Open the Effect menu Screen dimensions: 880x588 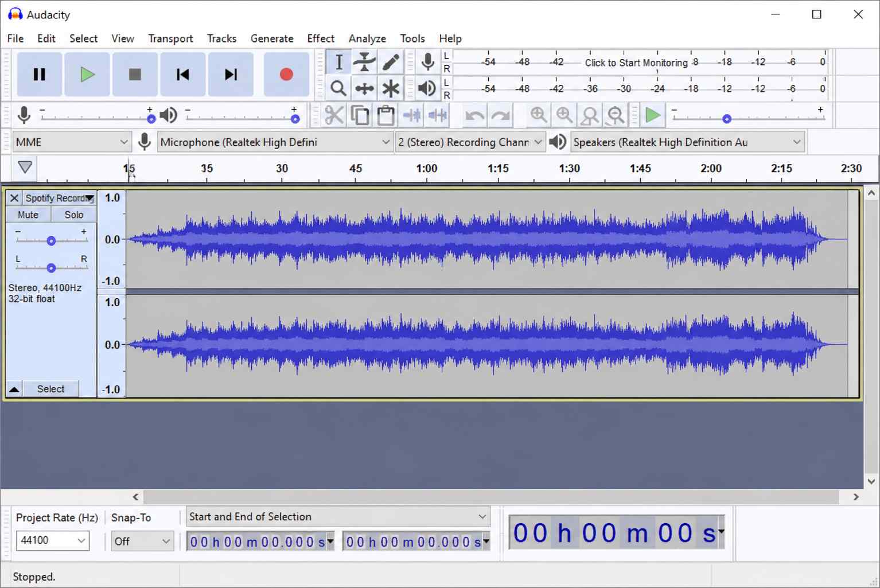[321, 38]
